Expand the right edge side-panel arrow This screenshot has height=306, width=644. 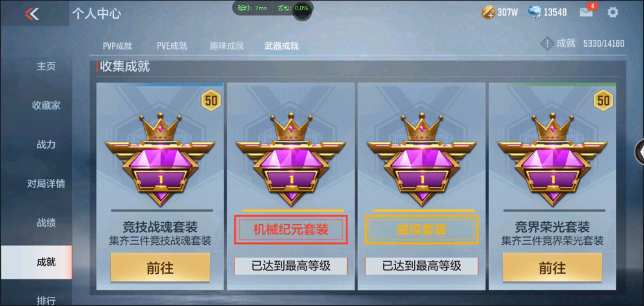(x=640, y=152)
